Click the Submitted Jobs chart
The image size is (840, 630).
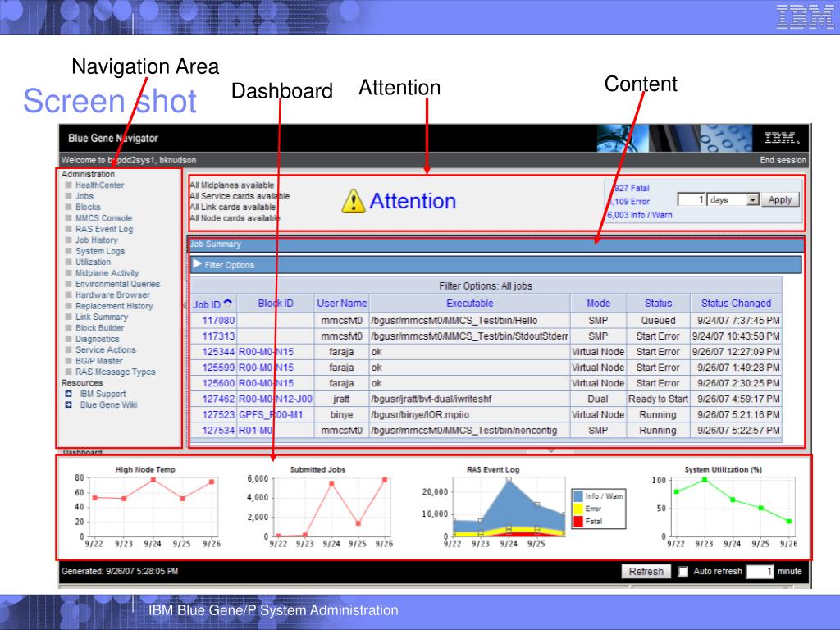(x=320, y=507)
